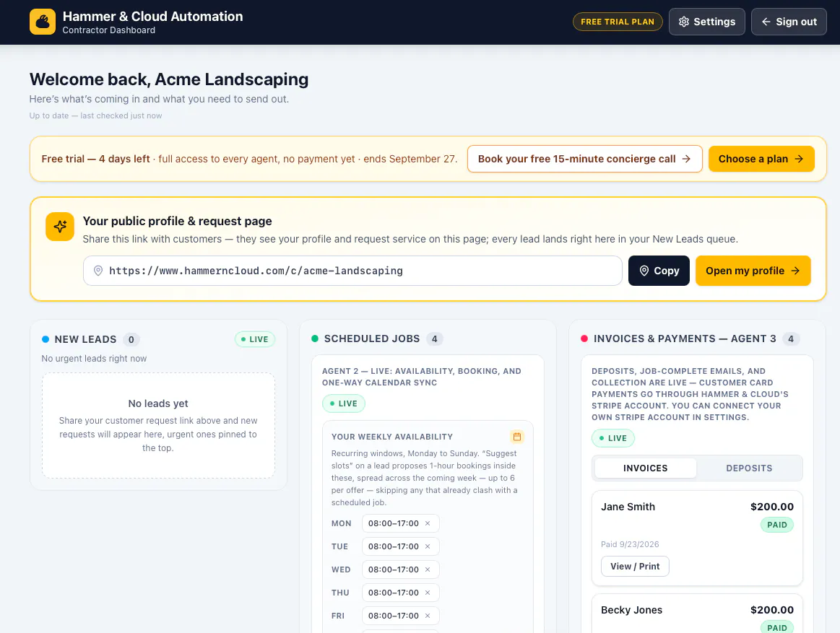Switch to the Invoices tab
This screenshot has height=633, width=840.
tap(646, 468)
